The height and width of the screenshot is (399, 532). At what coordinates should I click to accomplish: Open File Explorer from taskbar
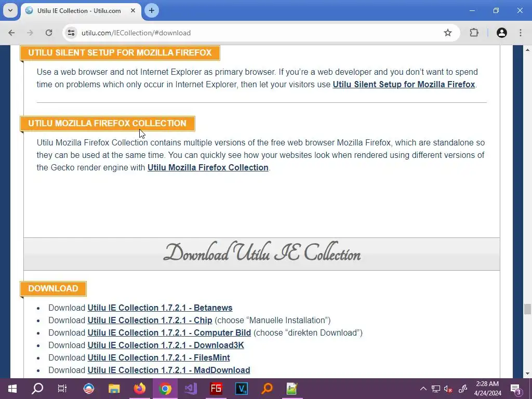coord(114,389)
